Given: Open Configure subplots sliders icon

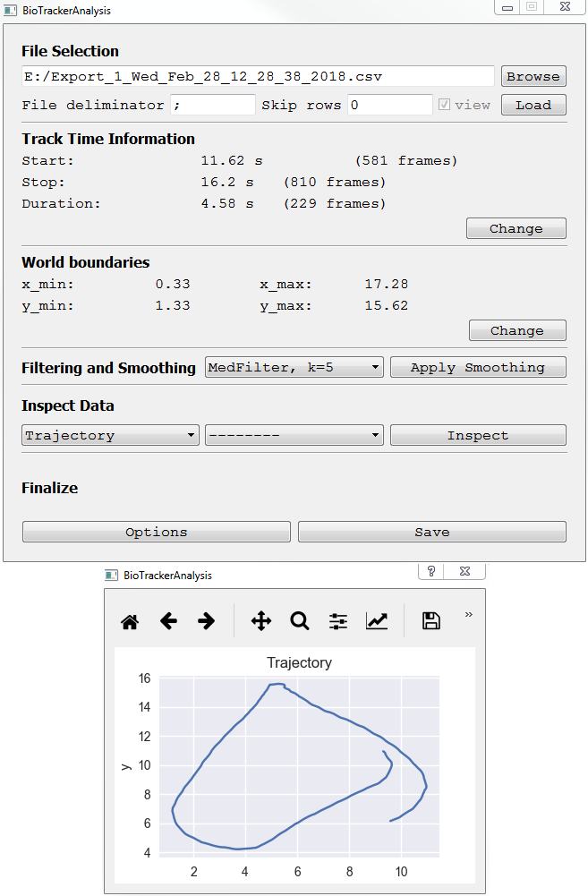Looking at the screenshot, I should coord(338,621).
